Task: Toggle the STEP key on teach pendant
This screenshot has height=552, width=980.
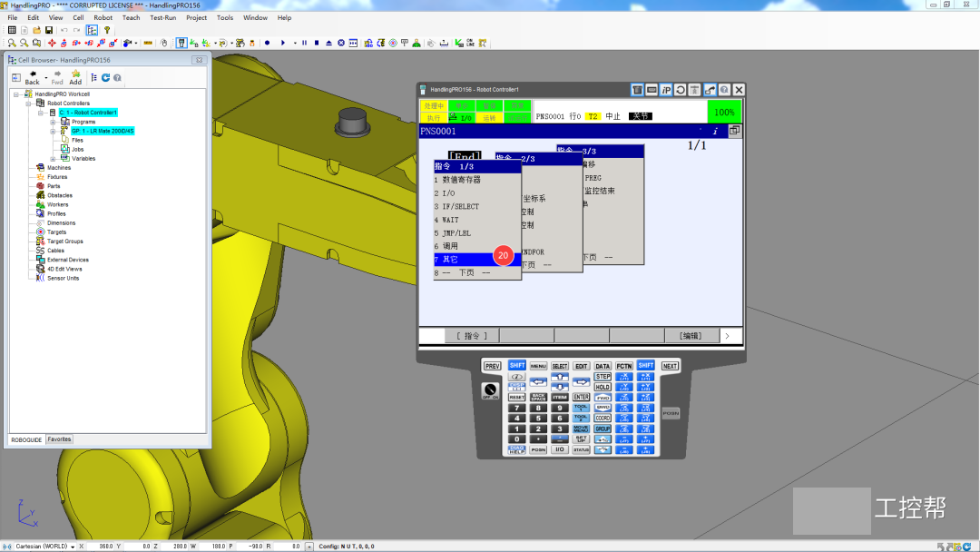Action: (603, 377)
